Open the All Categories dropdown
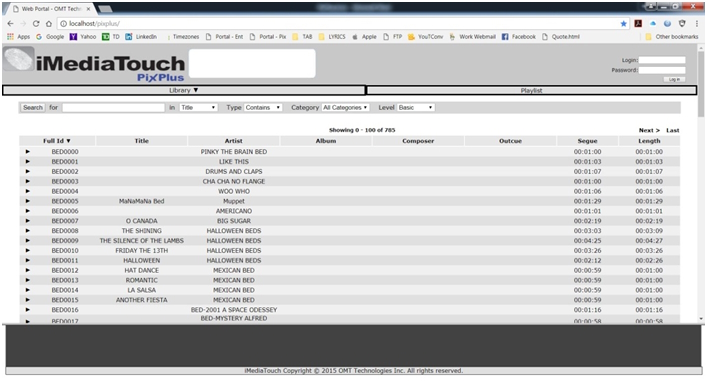707x381 pixels. pos(345,107)
